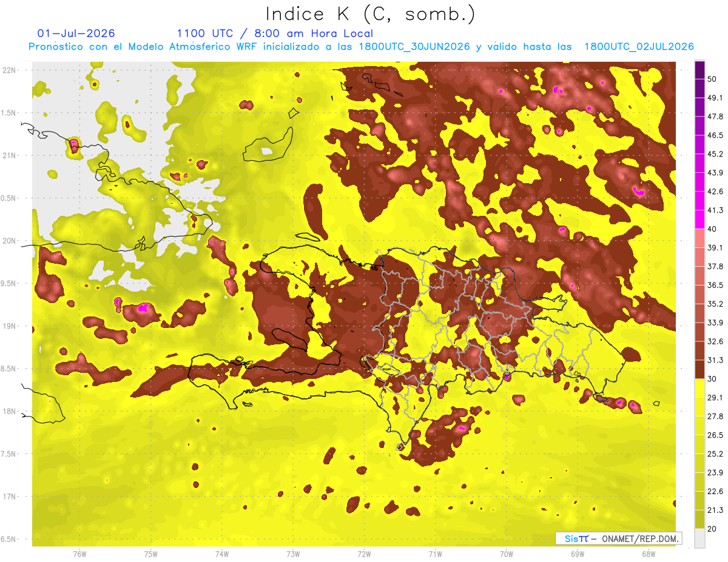This screenshot has height=562, width=728.
Task: Click the "74W" longitude label
Action: pos(221,554)
